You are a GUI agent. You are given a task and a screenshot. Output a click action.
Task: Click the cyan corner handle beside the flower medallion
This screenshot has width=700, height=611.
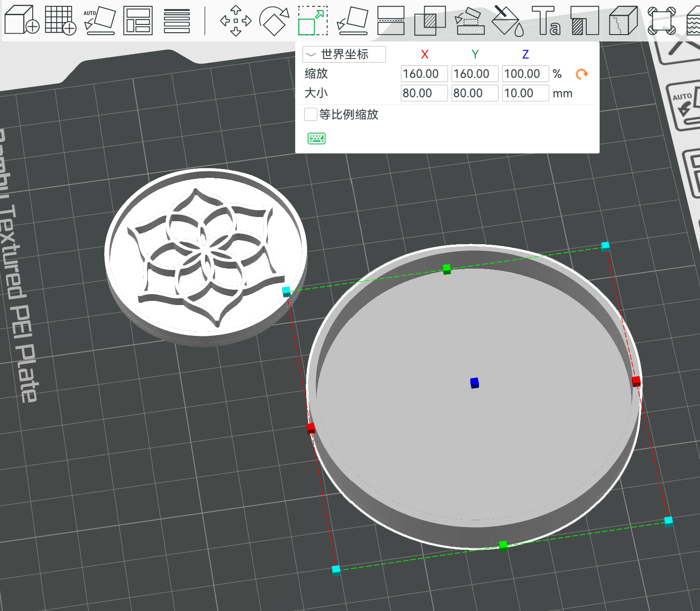[x=286, y=291]
